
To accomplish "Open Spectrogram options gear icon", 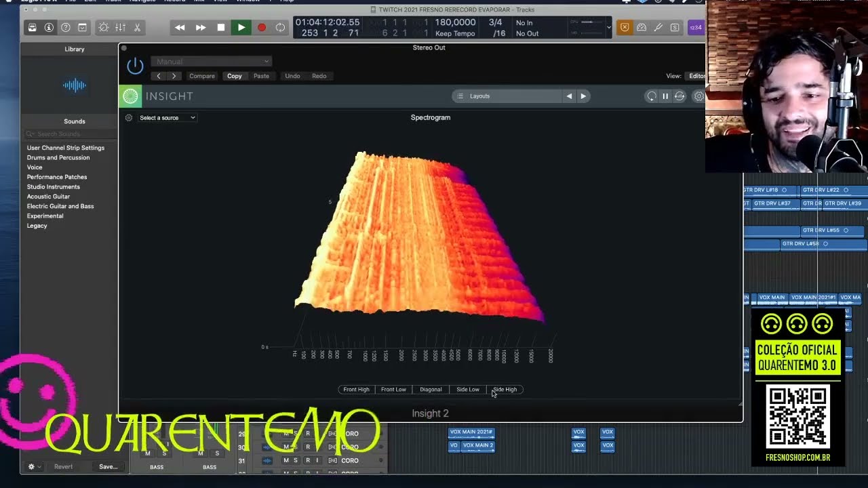I will click(x=129, y=118).
